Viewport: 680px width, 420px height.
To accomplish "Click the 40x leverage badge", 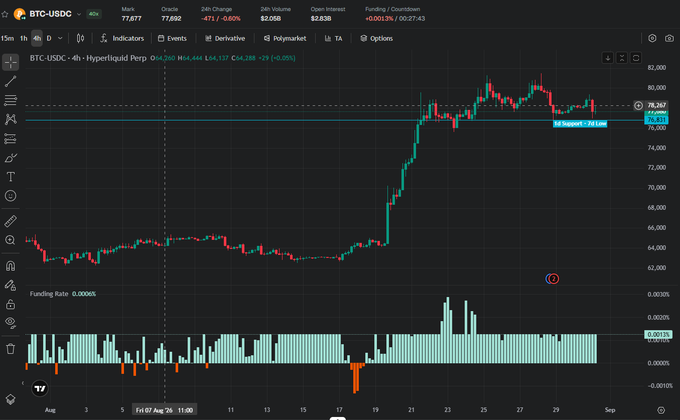I will click(x=94, y=14).
